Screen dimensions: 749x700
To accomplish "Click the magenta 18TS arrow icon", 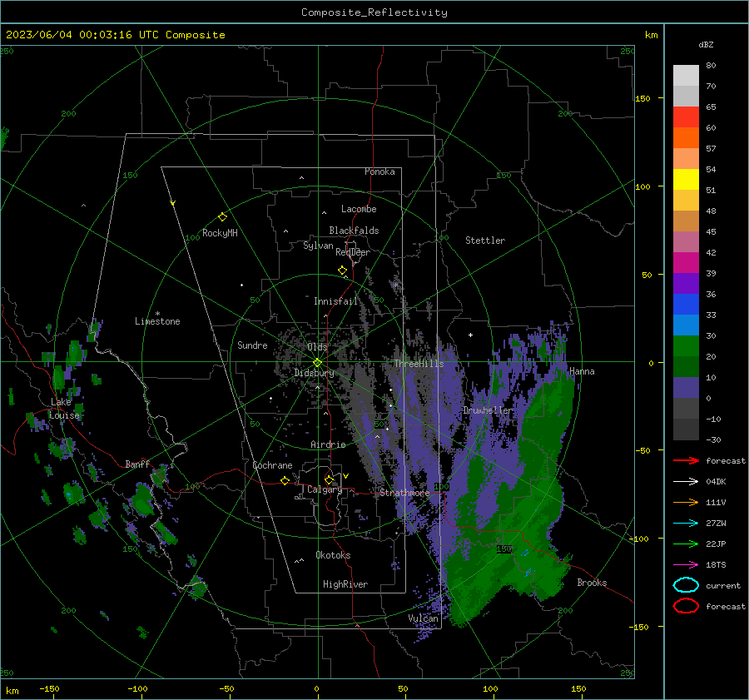I will tap(686, 565).
